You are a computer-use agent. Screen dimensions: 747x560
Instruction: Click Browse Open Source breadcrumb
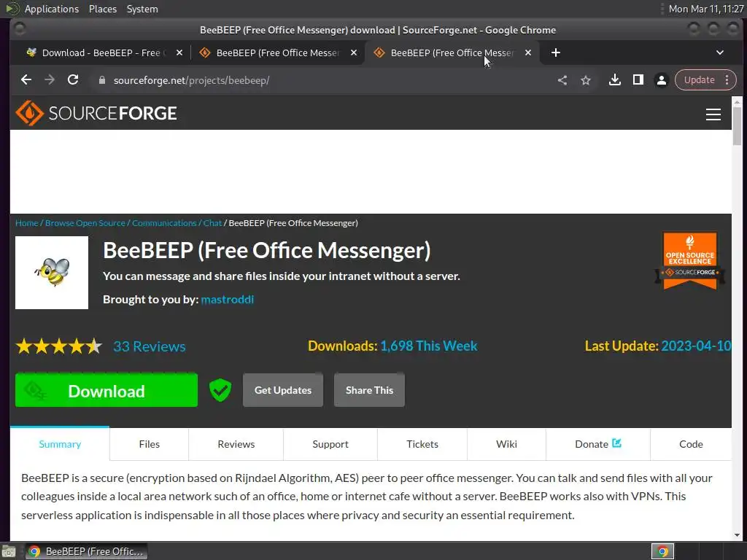tap(85, 223)
